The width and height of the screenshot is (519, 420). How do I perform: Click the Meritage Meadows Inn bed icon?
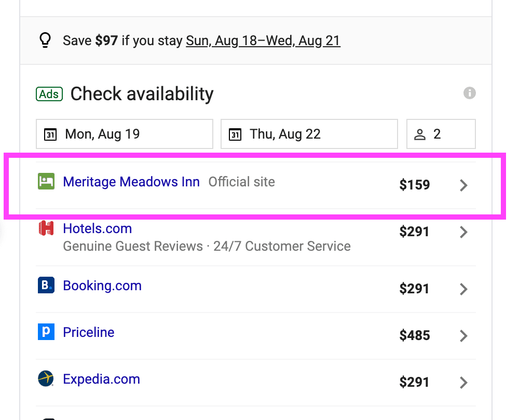46,181
